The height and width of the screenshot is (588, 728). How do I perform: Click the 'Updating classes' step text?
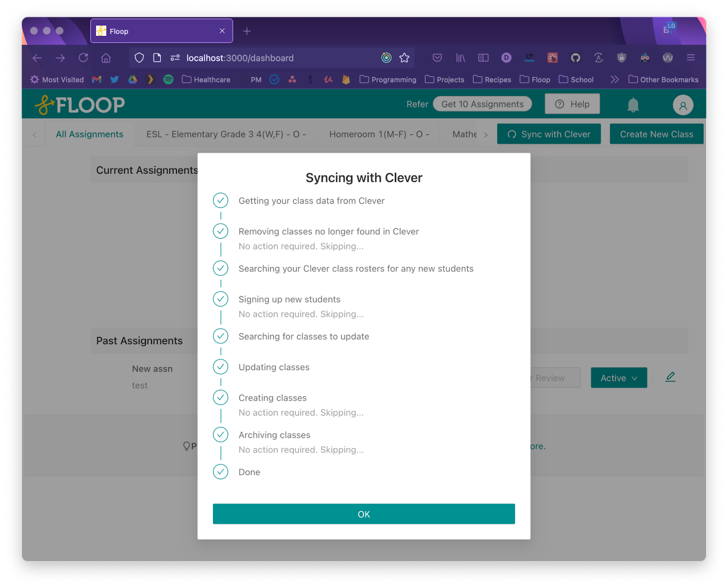(274, 367)
